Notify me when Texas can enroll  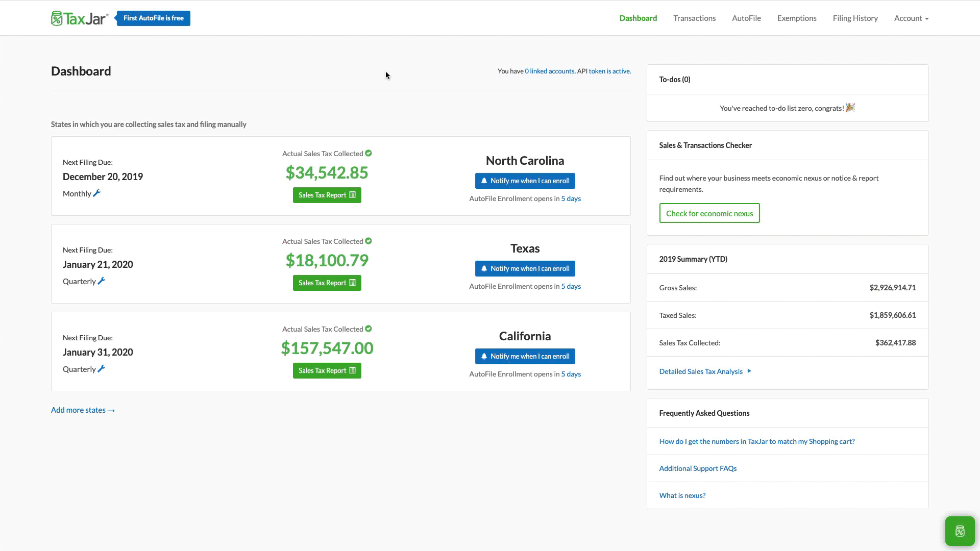click(525, 269)
